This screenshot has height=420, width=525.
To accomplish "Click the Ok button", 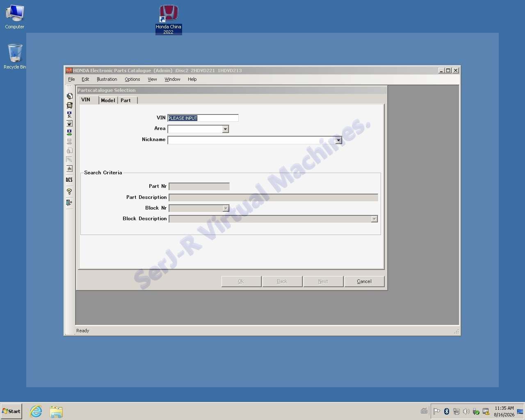I will click(x=241, y=281).
